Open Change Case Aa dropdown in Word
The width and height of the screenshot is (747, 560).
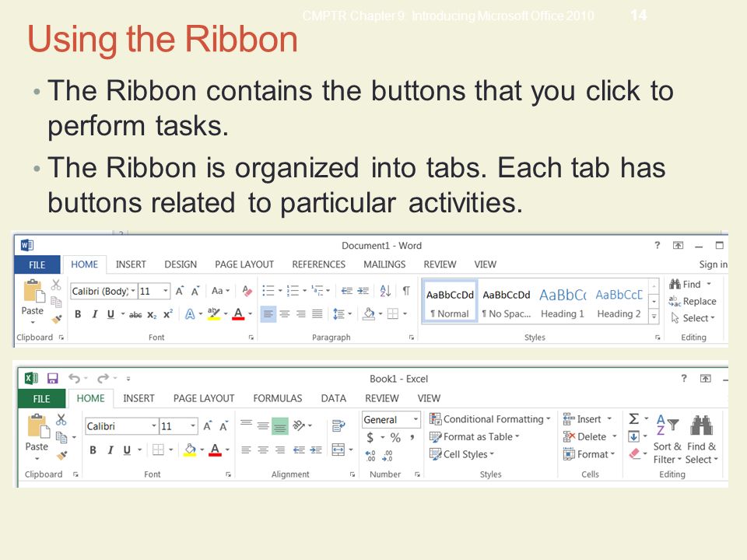(220, 290)
